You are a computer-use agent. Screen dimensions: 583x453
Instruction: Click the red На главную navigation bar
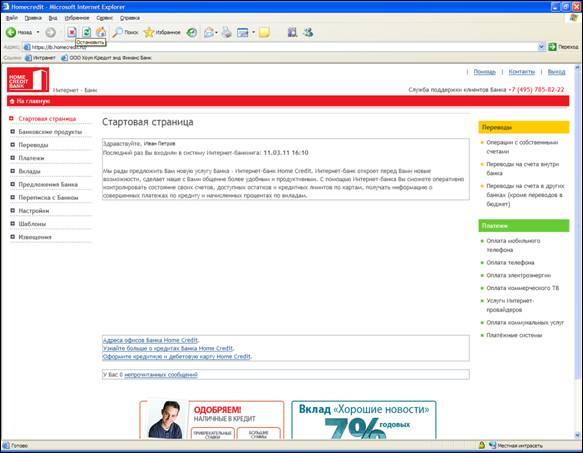click(x=288, y=101)
